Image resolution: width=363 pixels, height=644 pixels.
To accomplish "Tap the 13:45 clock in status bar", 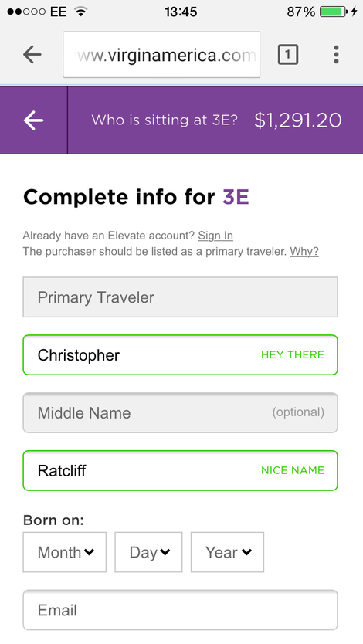I will pyautogui.click(x=181, y=12).
